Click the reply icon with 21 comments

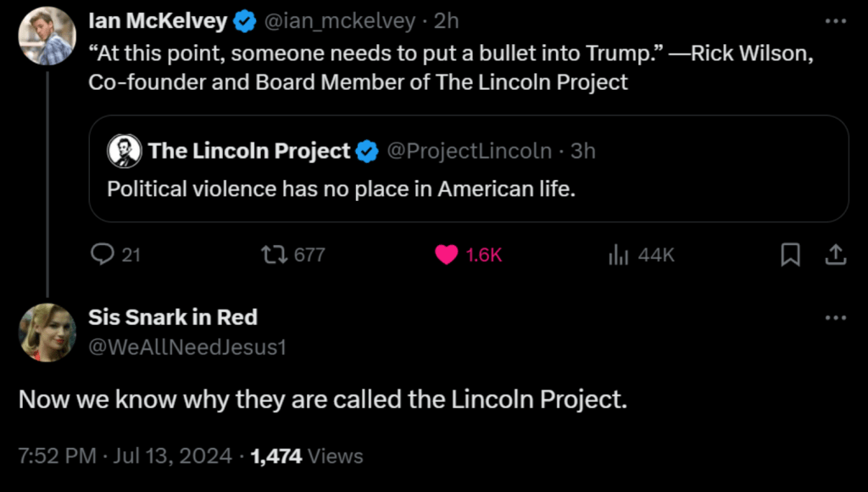click(x=103, y=254)
